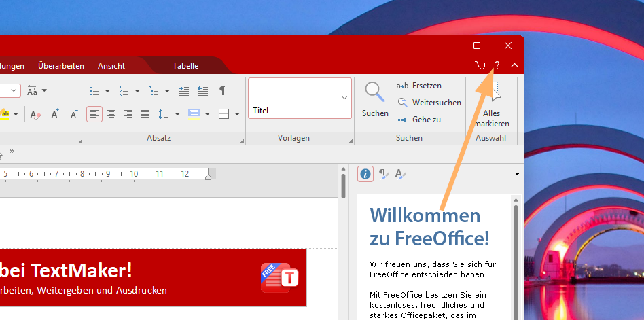Viewport: 644px width, 320px height.
Task: Click the numbered list icon
Action: (124, 91)
